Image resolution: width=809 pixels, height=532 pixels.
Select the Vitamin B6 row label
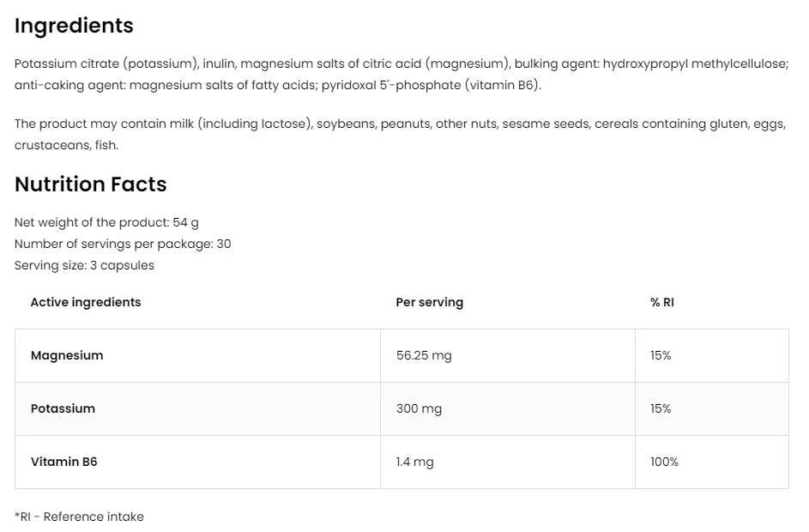click(x=64, y=462)
